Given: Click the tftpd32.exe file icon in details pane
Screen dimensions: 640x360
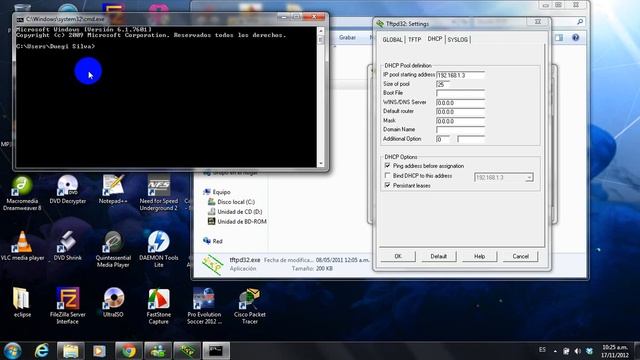Looking at the screenshot, I should 213,264.
